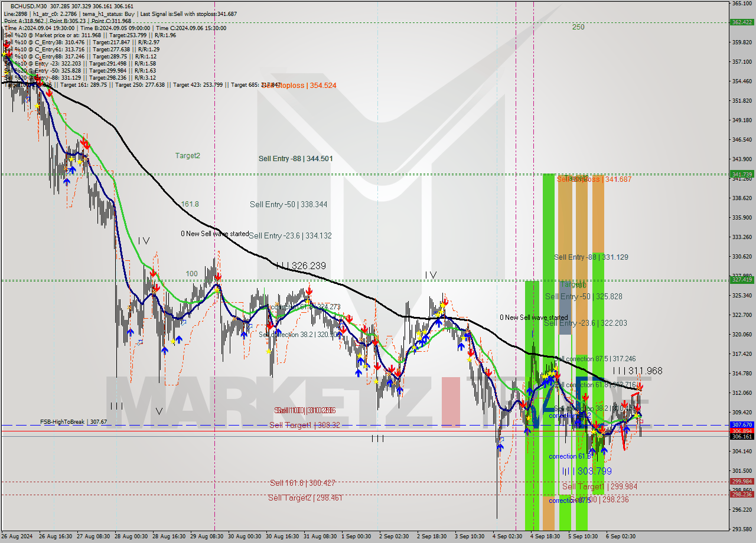
Task: Click the green 362.422 price tag
Action: pos(742,22)
